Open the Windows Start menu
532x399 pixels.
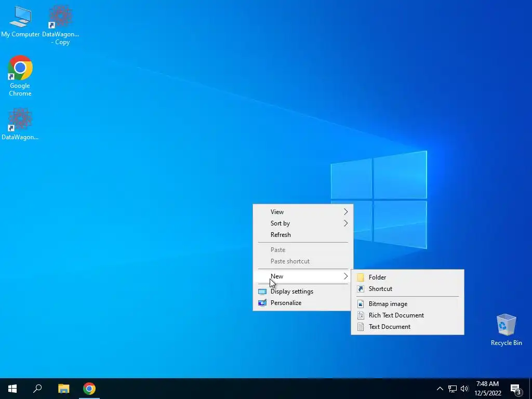tap(12, 389)
